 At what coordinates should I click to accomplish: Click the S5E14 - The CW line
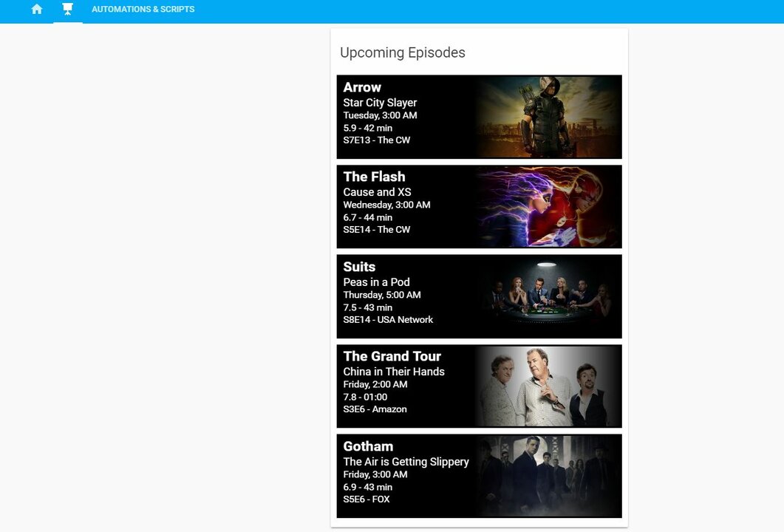[377, 230]
